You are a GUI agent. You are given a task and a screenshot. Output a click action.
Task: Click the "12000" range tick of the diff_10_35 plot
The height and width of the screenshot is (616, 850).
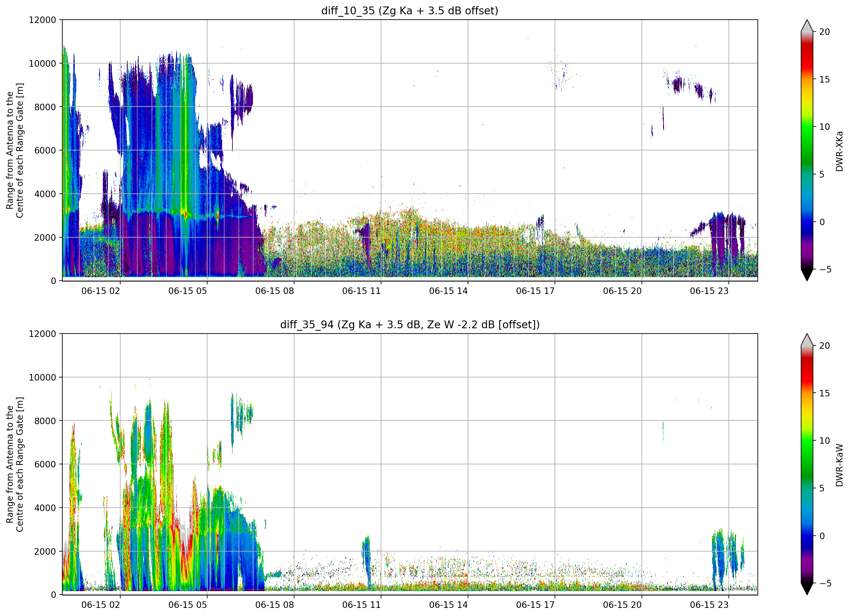[42, 20]
